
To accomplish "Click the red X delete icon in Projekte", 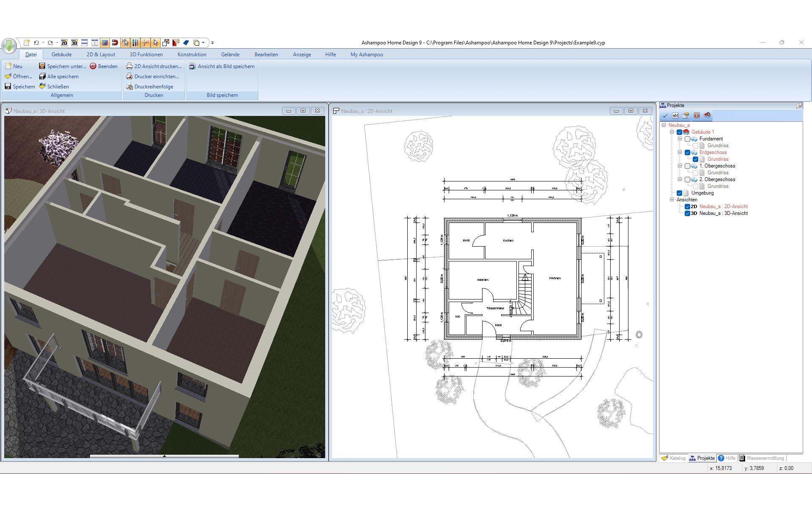I will [697, 115].
